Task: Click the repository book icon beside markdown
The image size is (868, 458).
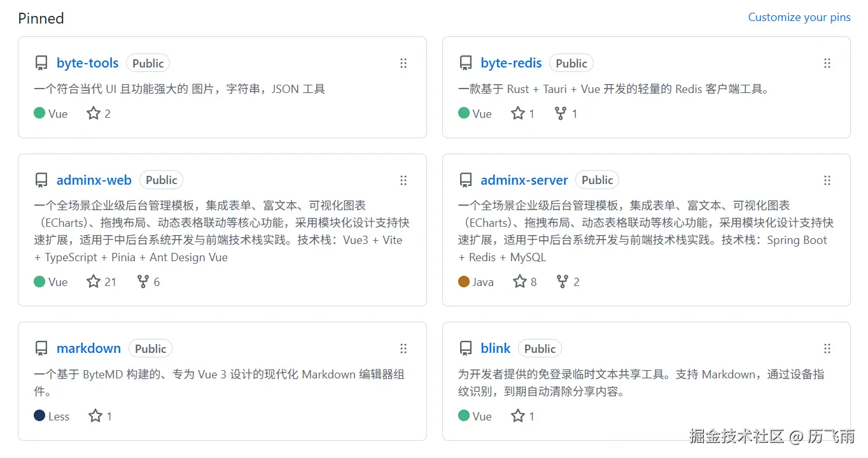Action: point(41,348)
